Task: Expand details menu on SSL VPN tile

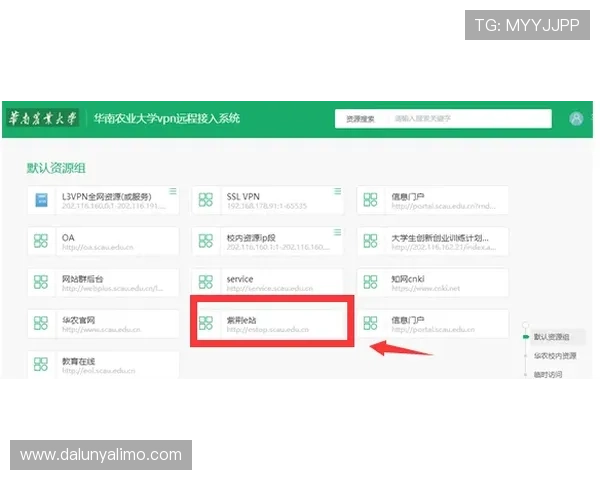Action: coord(337,191)
